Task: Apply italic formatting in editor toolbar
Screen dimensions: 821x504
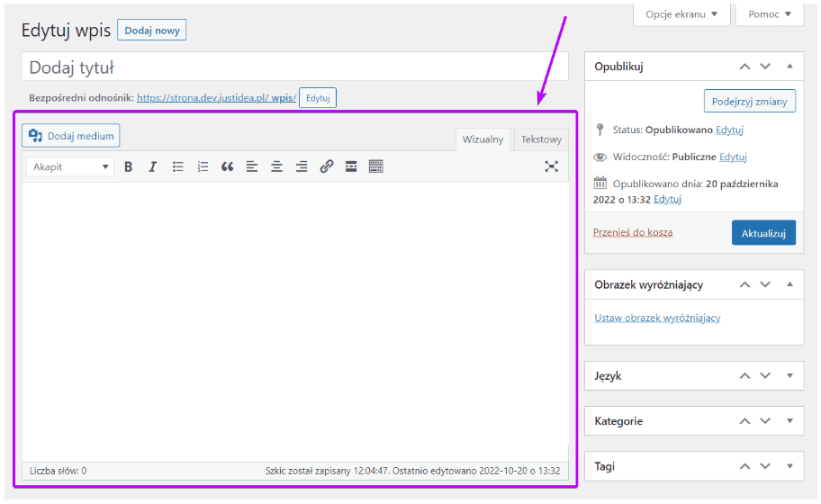Action: coord(153,166)
